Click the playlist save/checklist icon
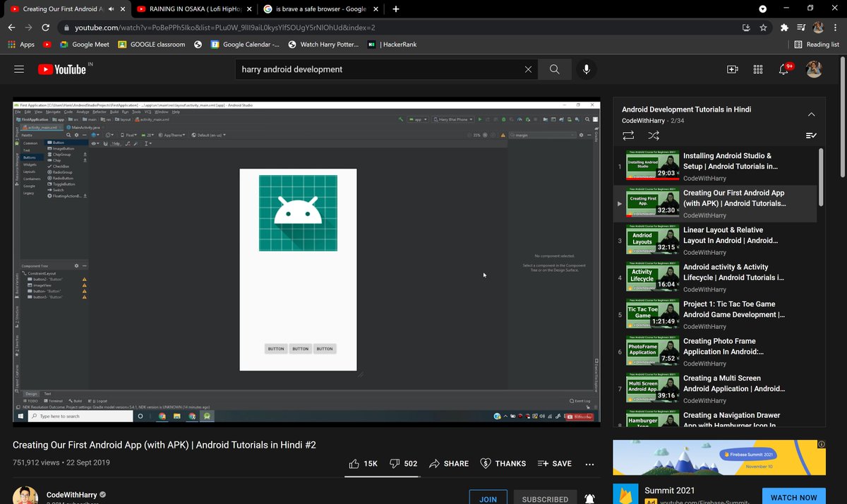This screenshot has width=847, height=504. tap(811, 135)
